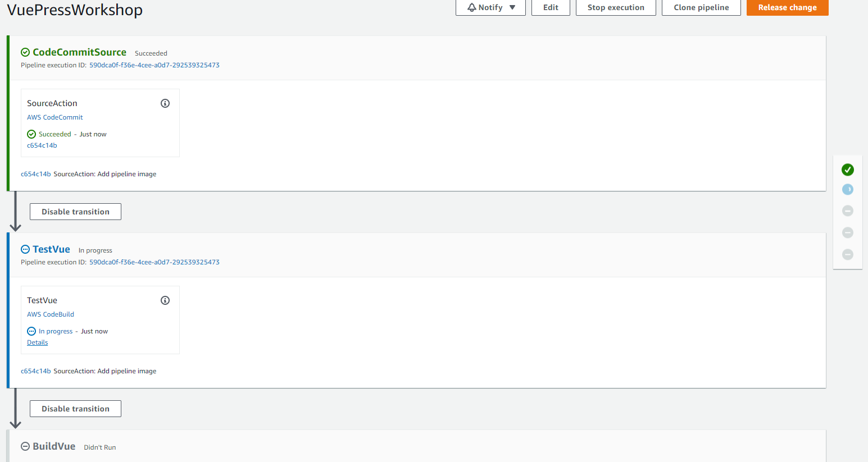This screenshot has width=868, height=462.
Task: Open AWS CodeCommit provider link
Action: (x=55, y=117)
